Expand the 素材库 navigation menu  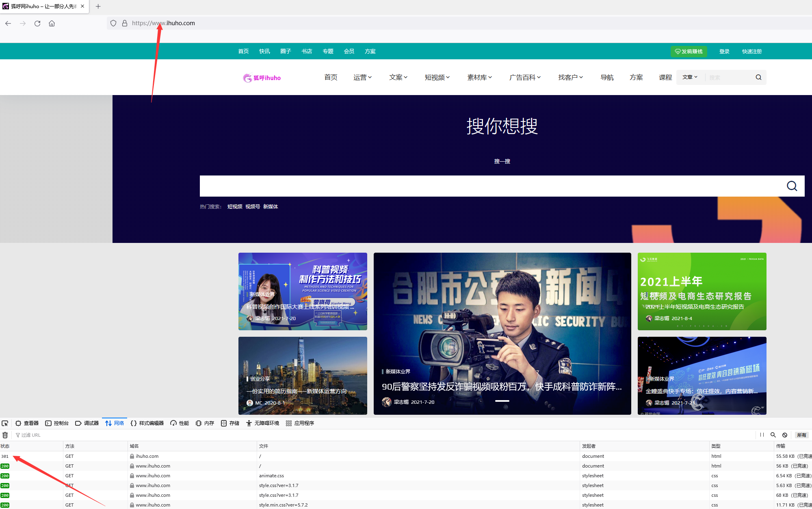pyautogui.click(x=479, y=77)
